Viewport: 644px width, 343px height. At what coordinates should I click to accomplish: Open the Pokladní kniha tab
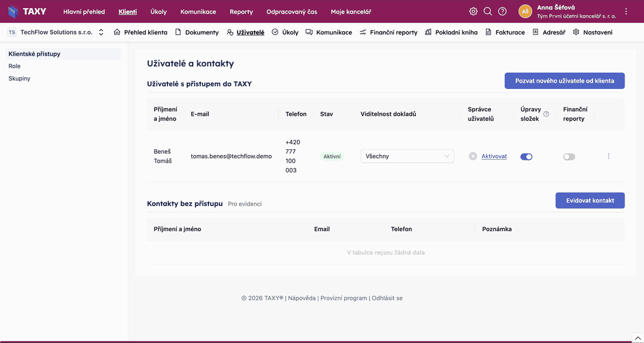(x=451, y=32)
